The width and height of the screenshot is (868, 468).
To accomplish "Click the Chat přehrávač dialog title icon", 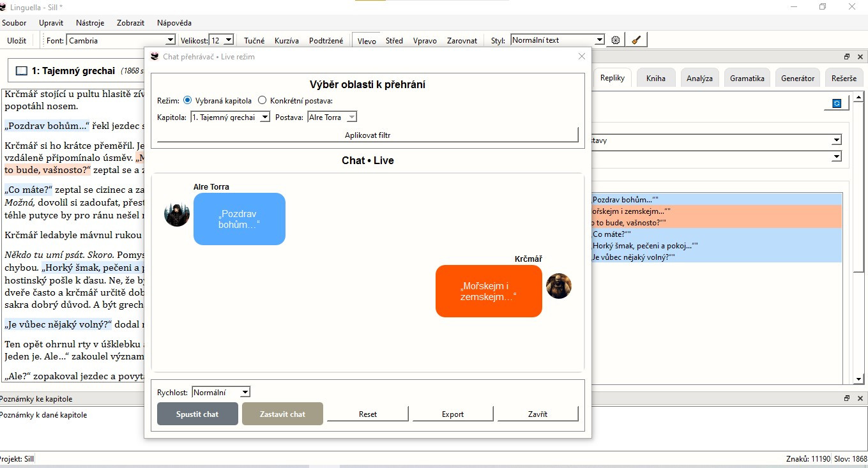I will (x=155, y=56).
